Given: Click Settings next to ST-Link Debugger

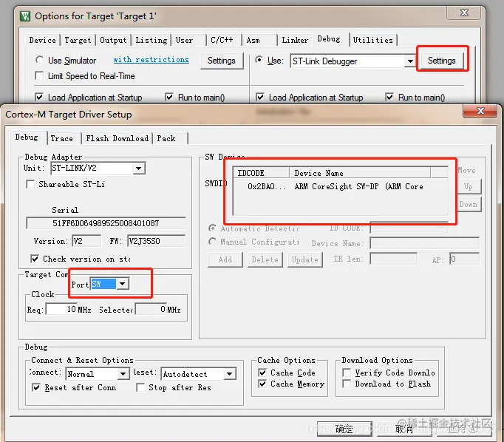Looking at the screenshot, I should (442, 61).
